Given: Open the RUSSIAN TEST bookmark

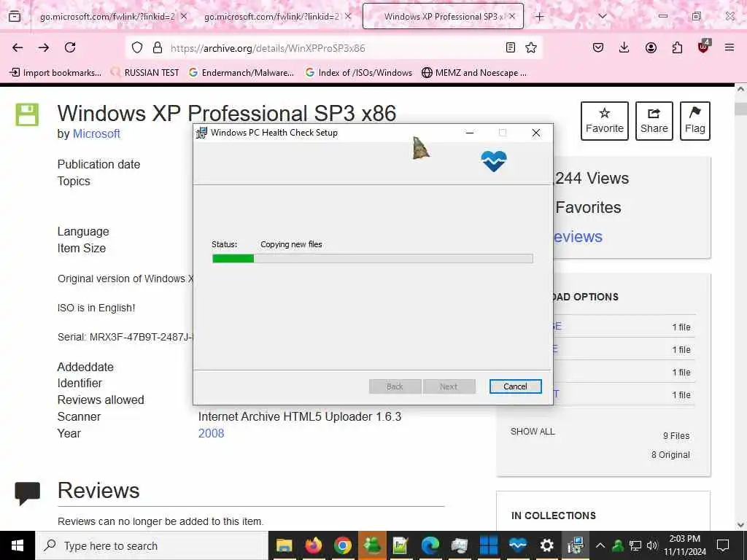Looking at the screenshot, I should point(145,73).
